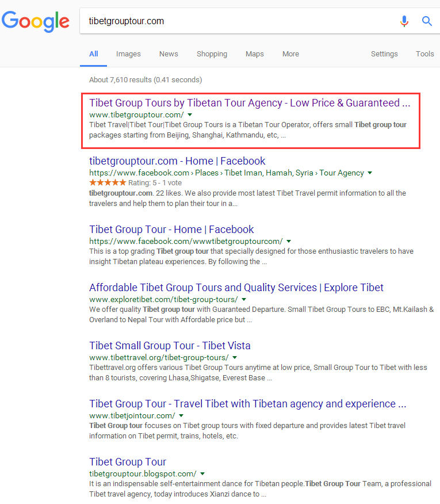Switch to the Images tab

[128, 54]
